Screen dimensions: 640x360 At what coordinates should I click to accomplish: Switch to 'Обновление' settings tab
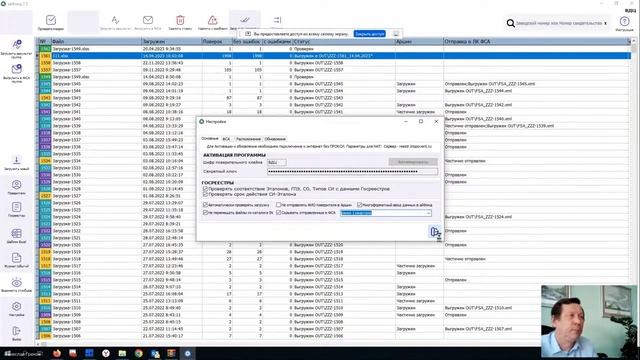click(275, 139)
